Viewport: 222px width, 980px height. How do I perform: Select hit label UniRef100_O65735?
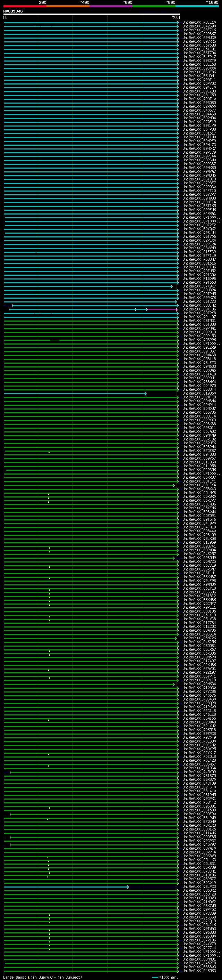click(x=199, y=412)
